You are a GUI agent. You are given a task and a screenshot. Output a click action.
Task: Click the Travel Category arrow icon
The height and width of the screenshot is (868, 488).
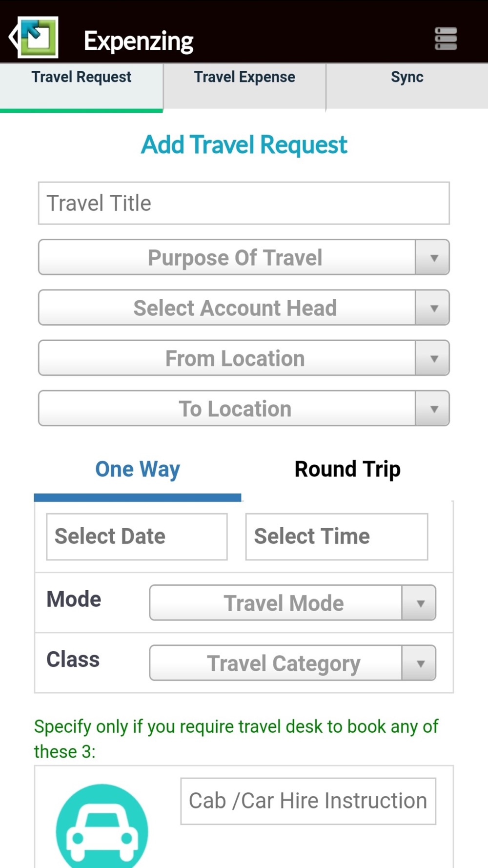pos(420,663)
